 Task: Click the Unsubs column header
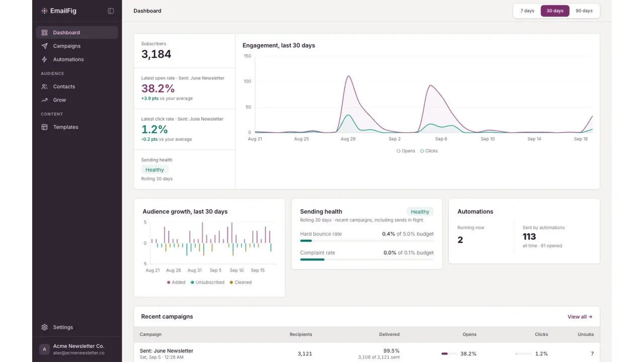pos(586,334)
